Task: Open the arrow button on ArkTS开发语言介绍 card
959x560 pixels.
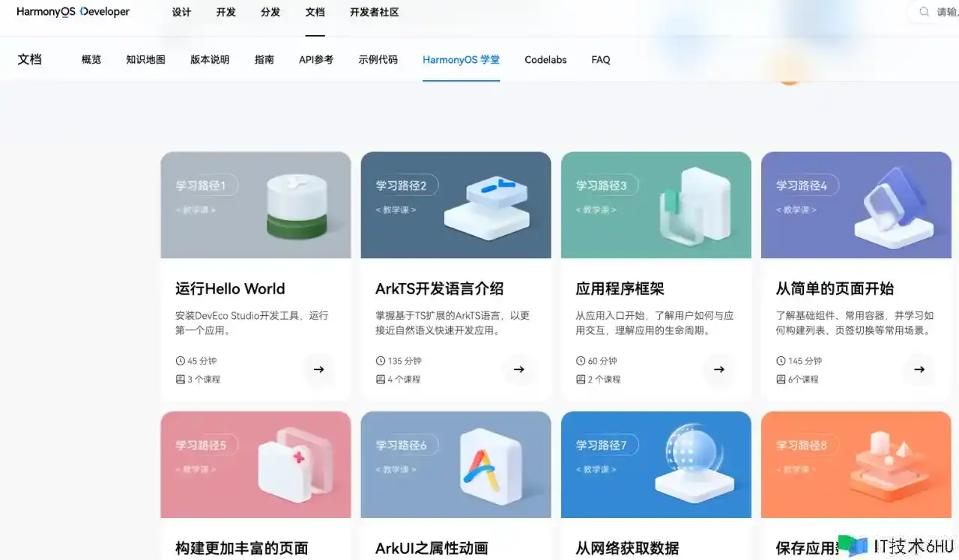Action: point(518,369)
